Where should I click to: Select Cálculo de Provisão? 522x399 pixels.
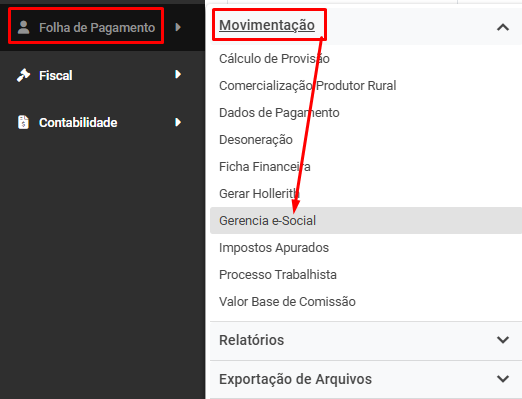tap(274, 59)
